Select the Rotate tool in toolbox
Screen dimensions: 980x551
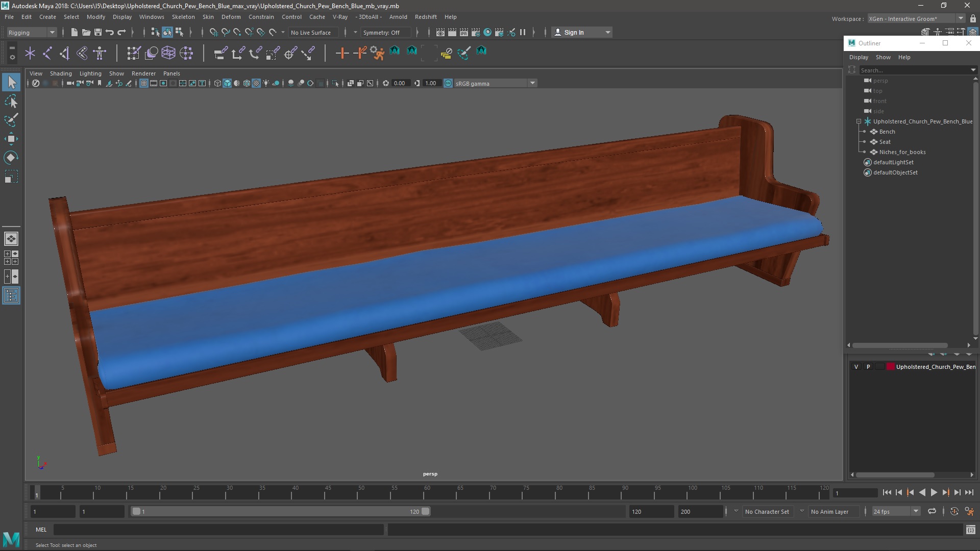click(x=11, y=158)
